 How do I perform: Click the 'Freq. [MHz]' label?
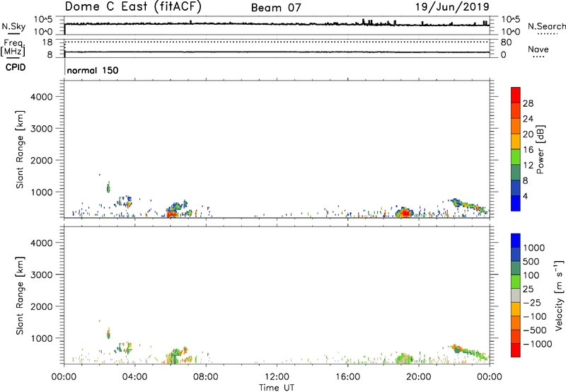[x=13, y=47]
